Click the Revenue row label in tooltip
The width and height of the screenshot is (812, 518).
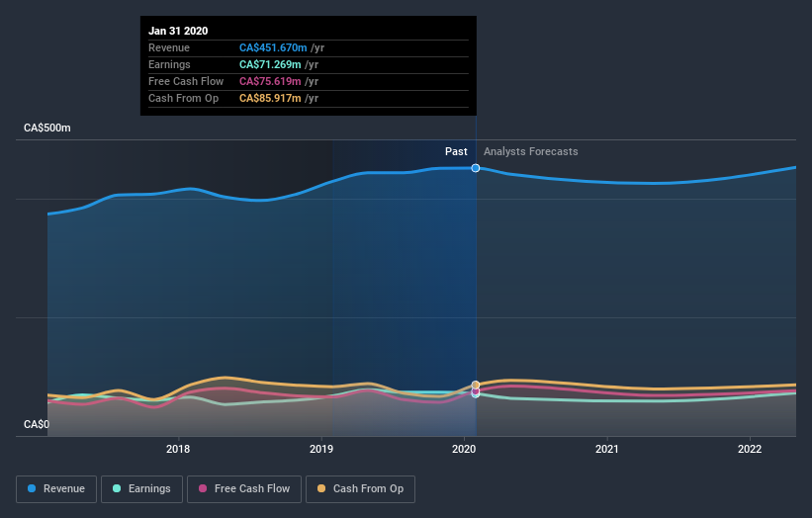click(x=169, y=47)
